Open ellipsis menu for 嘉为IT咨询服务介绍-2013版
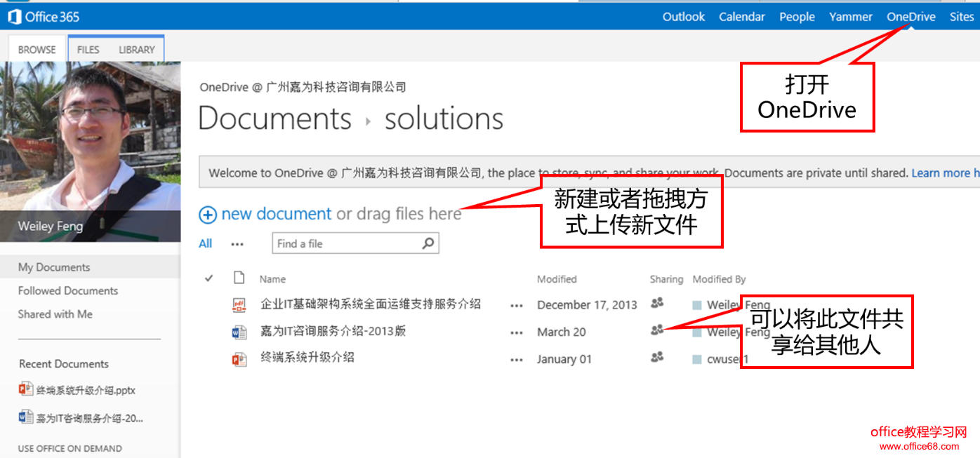Image resolution: width=980 pixels, height=458 pixels. (x=517, y=332)
